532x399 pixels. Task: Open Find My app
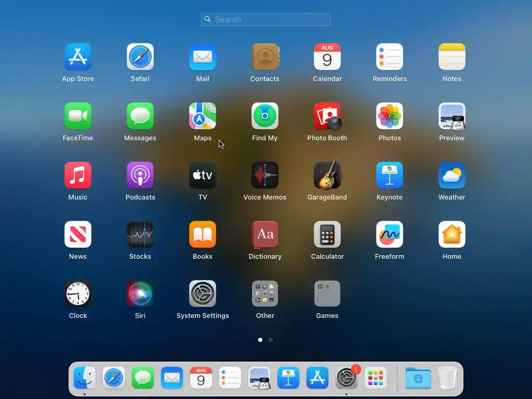point(265,116)
